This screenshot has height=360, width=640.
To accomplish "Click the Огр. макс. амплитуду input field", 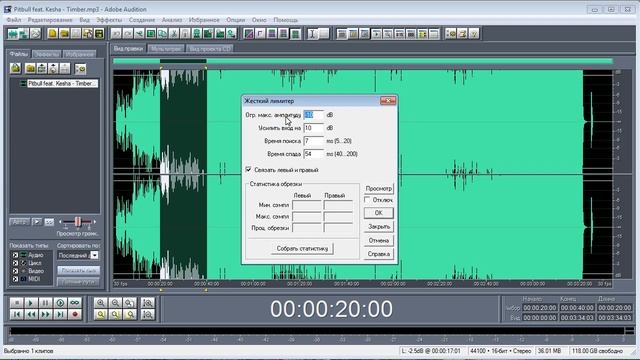I will (x=313, y=115).
